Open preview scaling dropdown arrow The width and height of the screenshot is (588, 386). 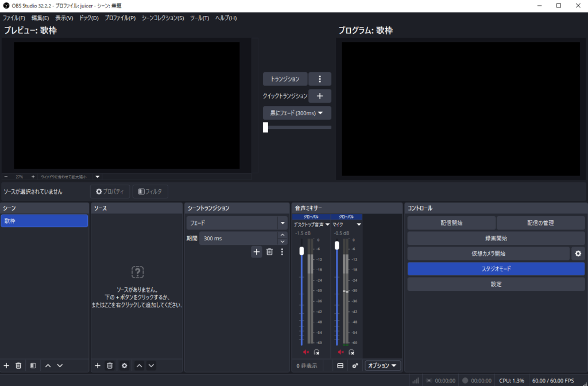[98, 177]
